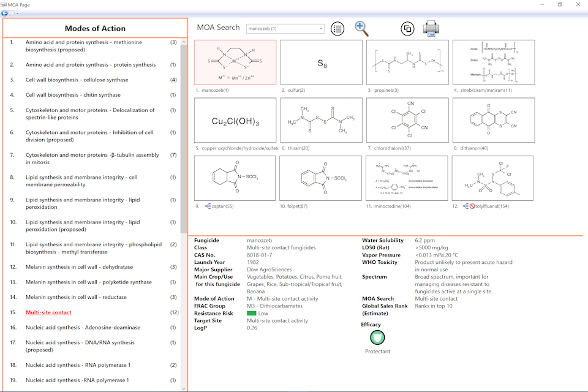Open the sulfur S8 structure thumbnail
Image resolution: width=588 pixels, height=392 pixels.
coord(321,62)
